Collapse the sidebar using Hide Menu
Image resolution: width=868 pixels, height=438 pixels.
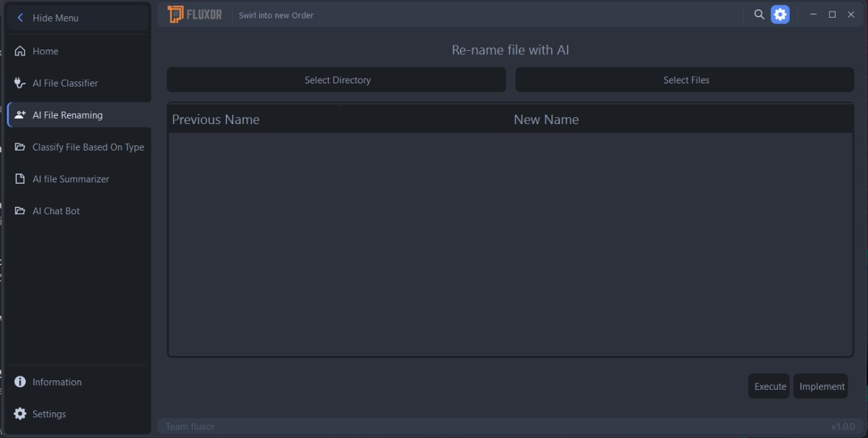tap(54, 18)
